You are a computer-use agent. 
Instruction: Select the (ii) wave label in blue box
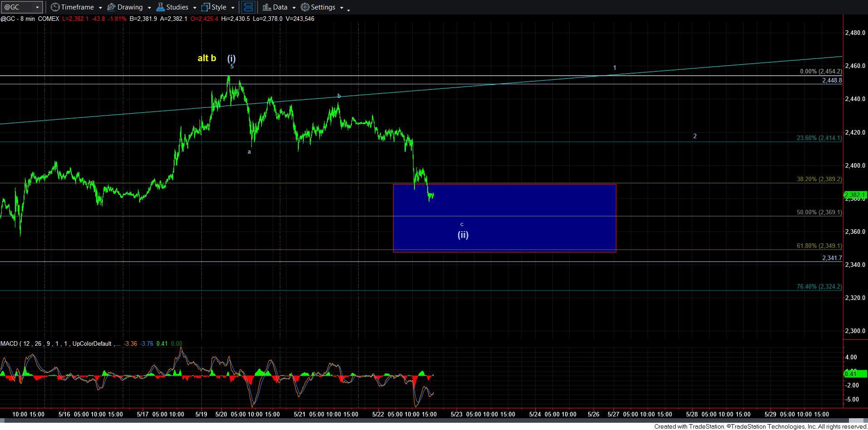(x=463, y=235)
